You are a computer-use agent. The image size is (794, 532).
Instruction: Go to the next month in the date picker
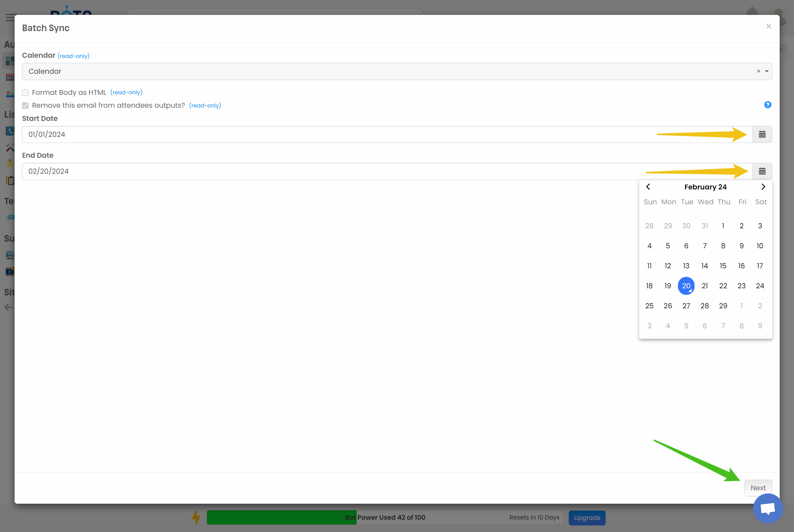[763, 187]
